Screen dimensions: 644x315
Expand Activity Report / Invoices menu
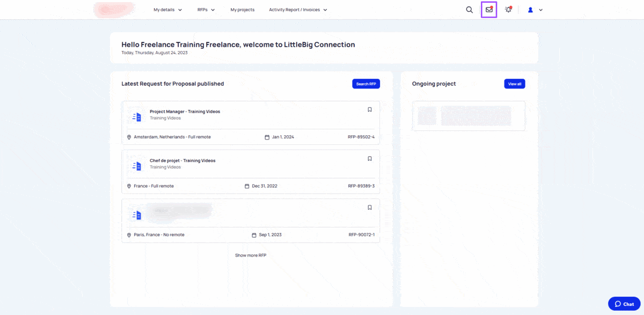(x=298, y=10)
